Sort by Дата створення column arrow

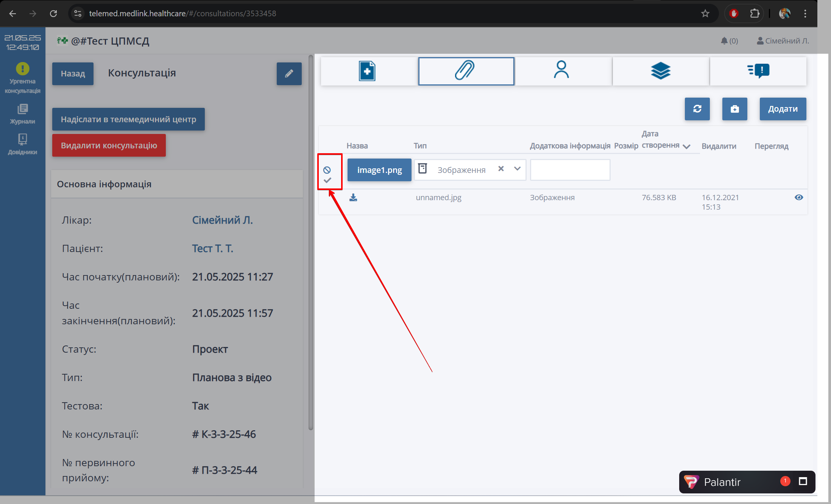click(x=686, y=146)
